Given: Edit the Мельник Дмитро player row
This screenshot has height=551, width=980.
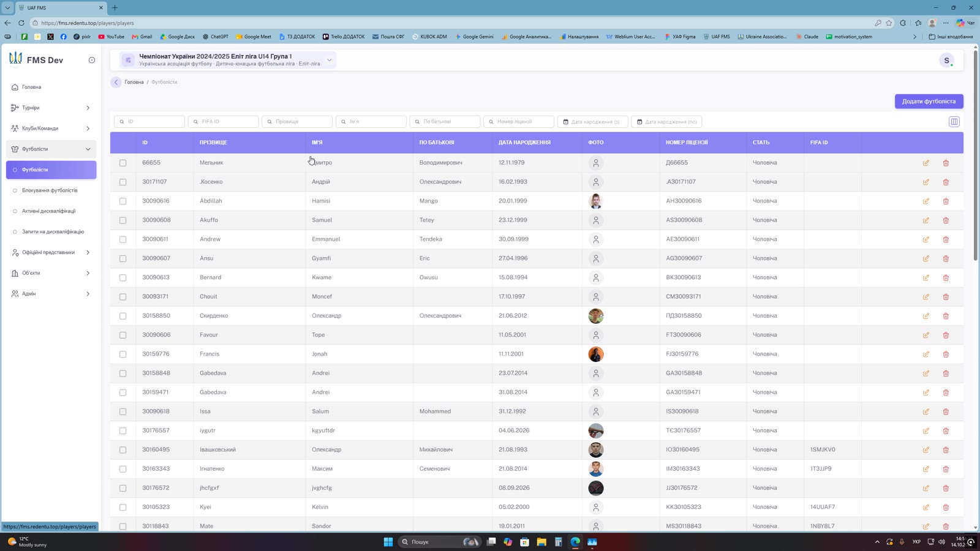Looking at the screenshot, I should coord(925,163).
